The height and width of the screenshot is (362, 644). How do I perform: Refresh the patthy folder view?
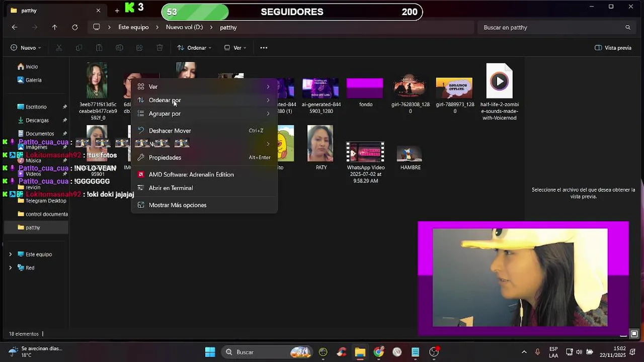pyautogui.click(x=74, y=27)
